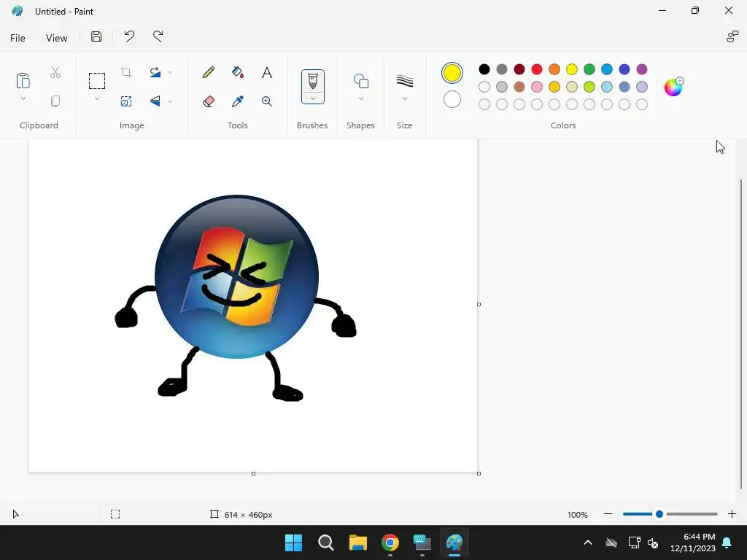
Task: Open the Edit colors rainbow wheel
Action: pyautogui.click(x=673, y=87)
